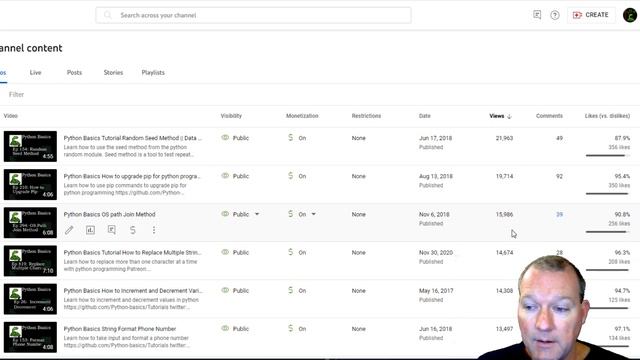The height and width of the screenshot is (360, 640).
Task: Click the Restrictions column header
Action: point(366,116)
